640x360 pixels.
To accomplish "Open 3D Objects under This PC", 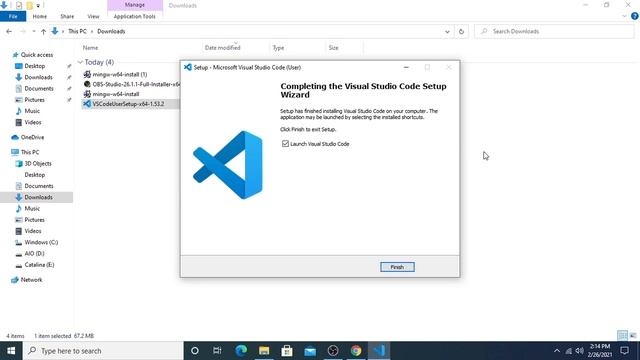I will (38, 163).
